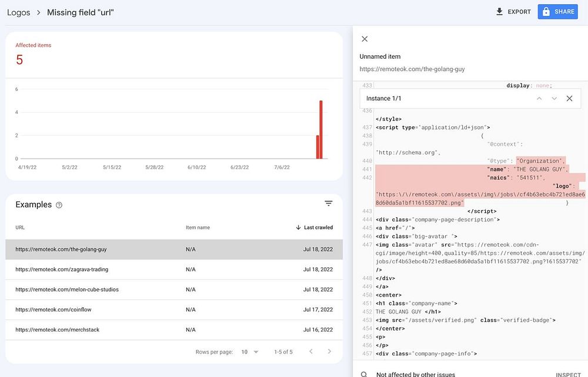Close the Unnamed item side panel

tap(365, 39)
